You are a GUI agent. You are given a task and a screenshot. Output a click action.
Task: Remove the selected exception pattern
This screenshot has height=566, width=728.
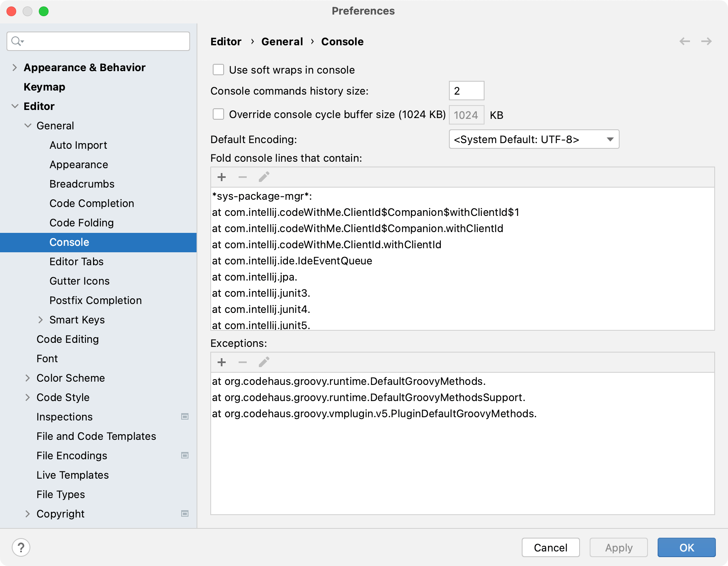(x=243, y=362)
